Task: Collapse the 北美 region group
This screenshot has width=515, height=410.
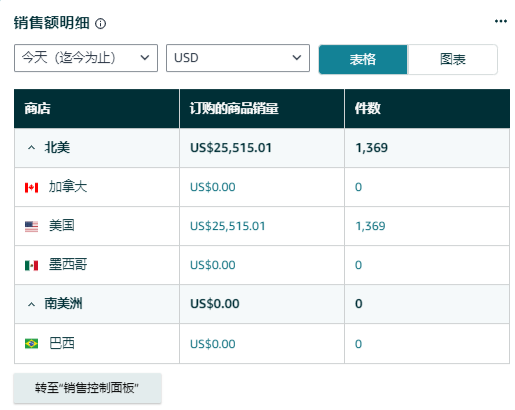Action: pos(31,148)
